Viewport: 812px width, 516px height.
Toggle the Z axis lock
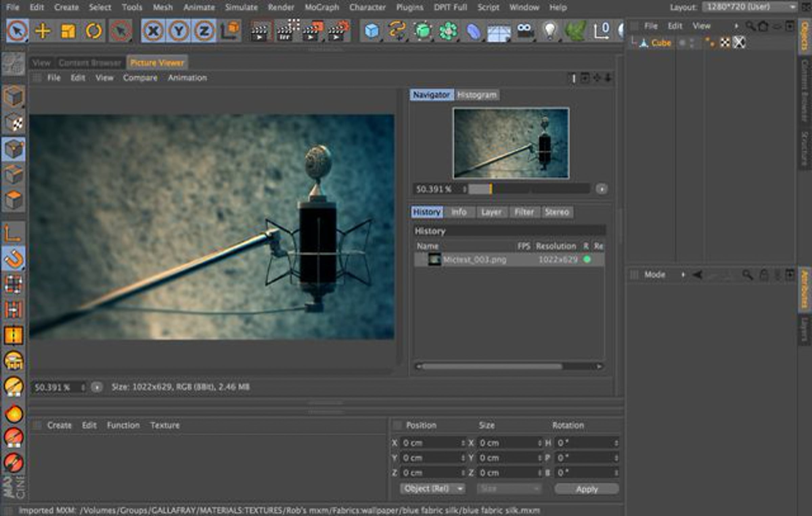[x=204, y=31]
